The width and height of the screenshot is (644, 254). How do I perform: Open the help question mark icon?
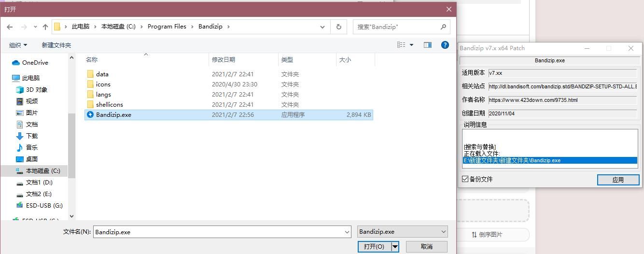click(x=445, y=45)
